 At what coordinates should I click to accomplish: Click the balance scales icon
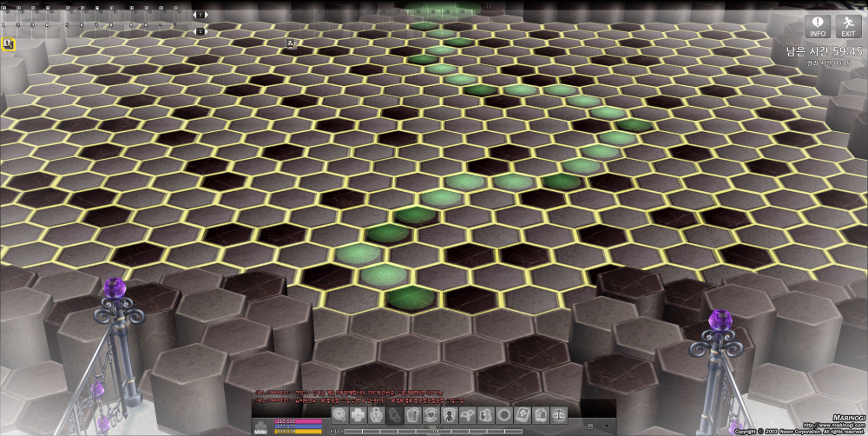click(x=559, y=414)
